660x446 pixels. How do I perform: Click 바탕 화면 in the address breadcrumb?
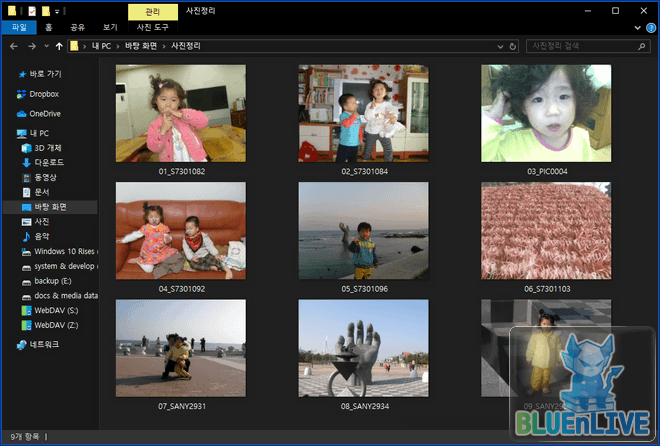[142, 46]
